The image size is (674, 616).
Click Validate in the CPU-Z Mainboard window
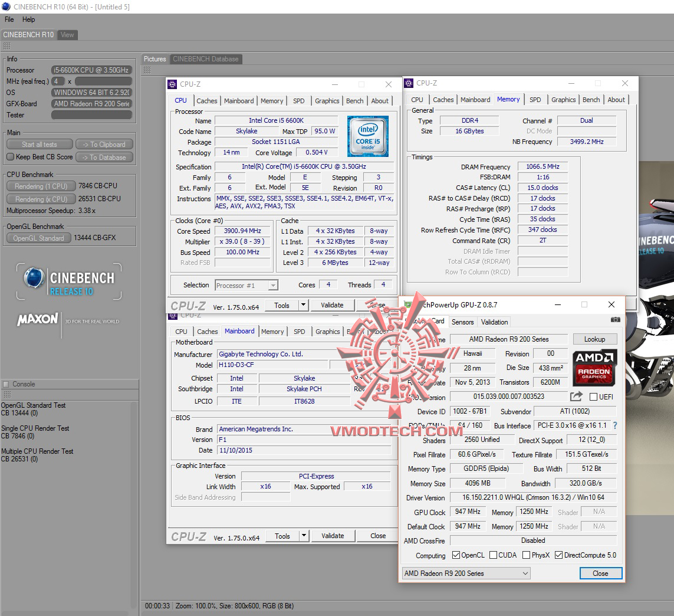point(333,536)
